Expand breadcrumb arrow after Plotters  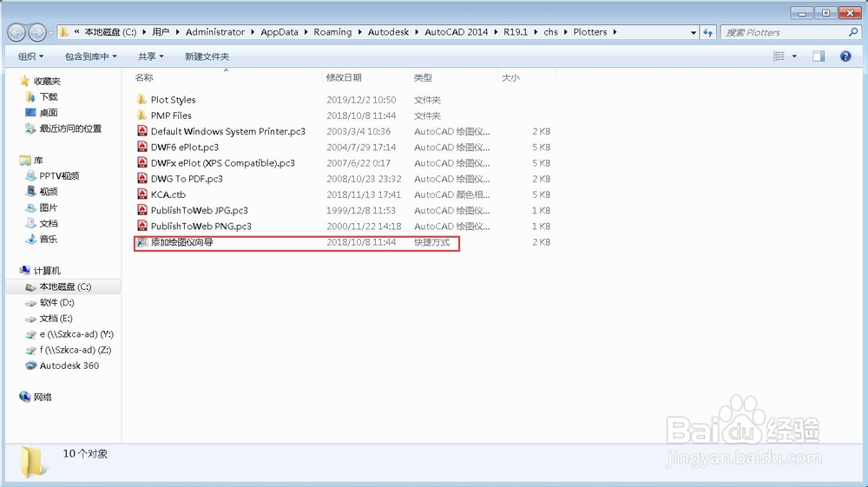point(615,32)
